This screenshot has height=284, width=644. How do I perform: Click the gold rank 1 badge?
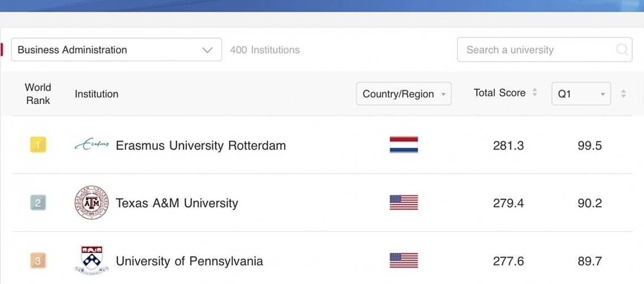(x=38, y=145)
